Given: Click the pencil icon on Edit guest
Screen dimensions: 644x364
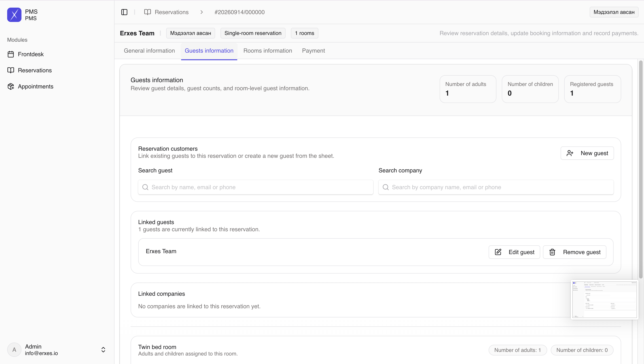Looking at the screenshot, I should 498,252.
